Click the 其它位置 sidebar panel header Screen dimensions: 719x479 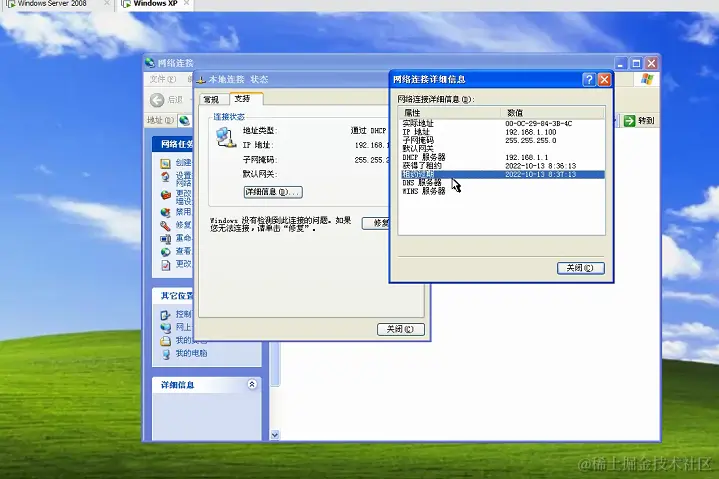click(x=173, y=296)
